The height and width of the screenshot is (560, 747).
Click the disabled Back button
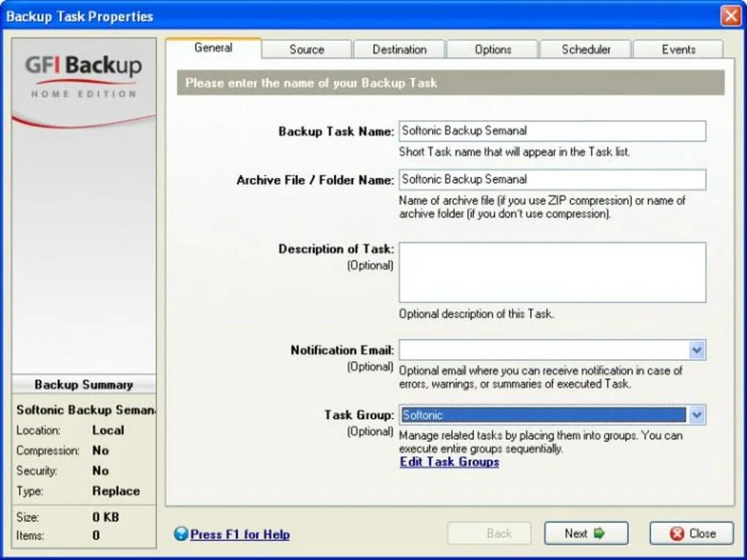click(489, 534)
